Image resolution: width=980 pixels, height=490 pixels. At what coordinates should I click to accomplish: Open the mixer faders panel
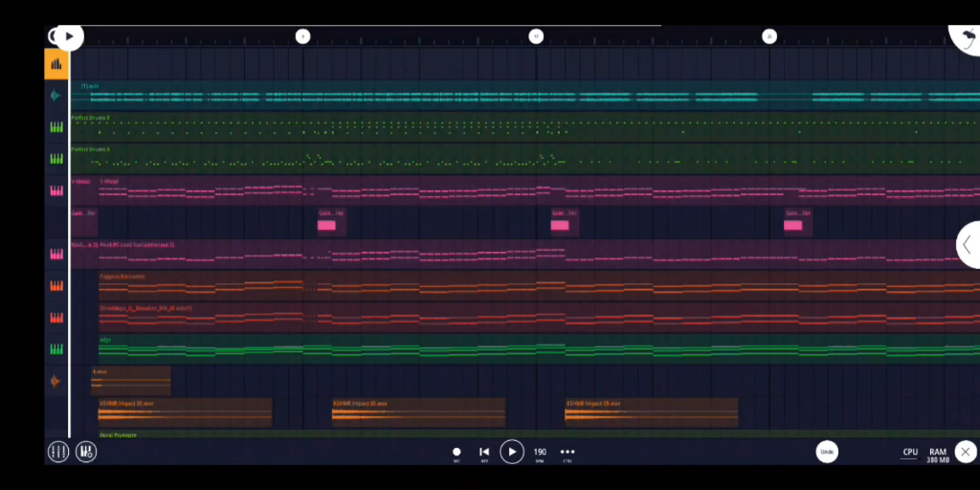point(58,452)
